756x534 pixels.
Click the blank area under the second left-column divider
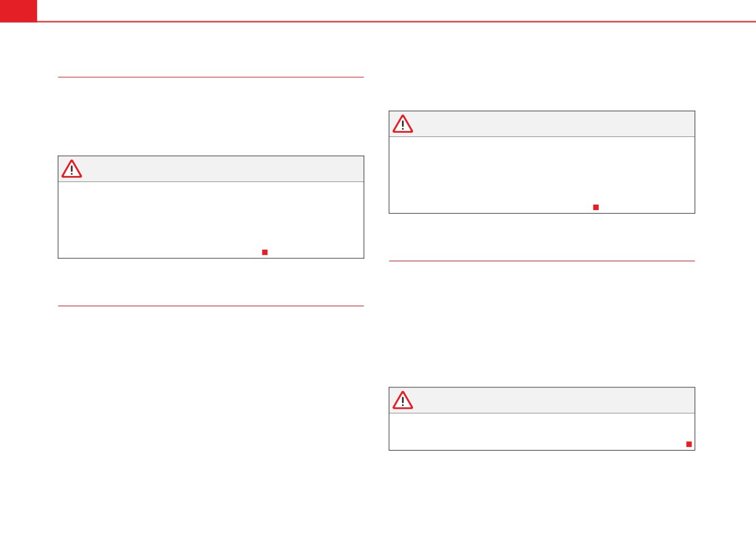click(x=211, y=390)
